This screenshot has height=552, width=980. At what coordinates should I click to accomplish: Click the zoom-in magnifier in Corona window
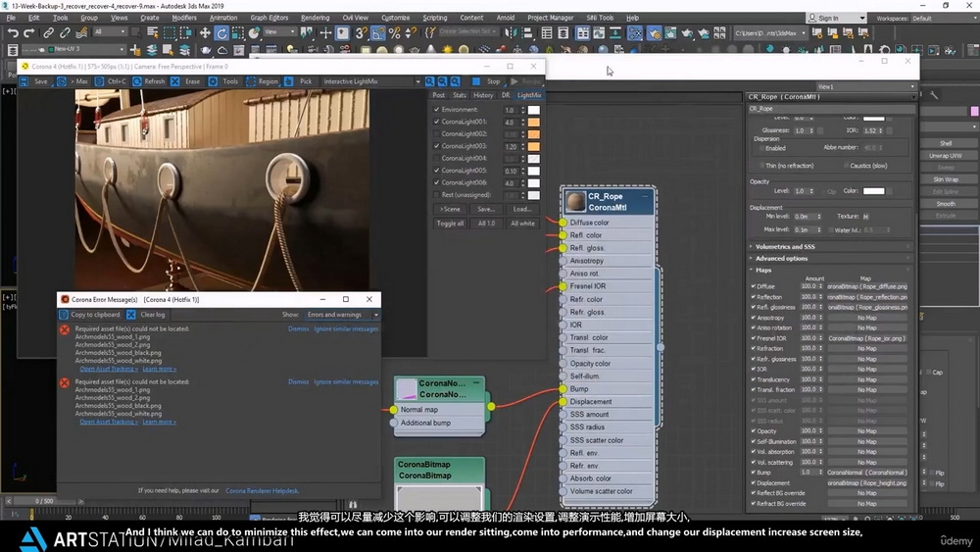[x=430, y=81]
